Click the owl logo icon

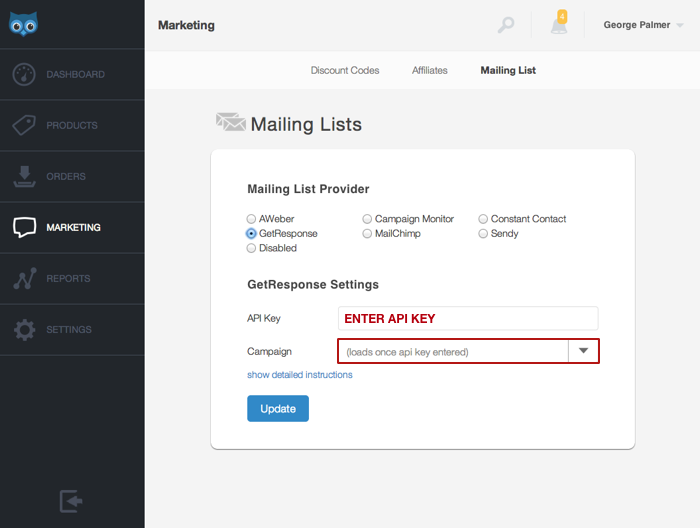pyautogui.click(x=23, y=24)
